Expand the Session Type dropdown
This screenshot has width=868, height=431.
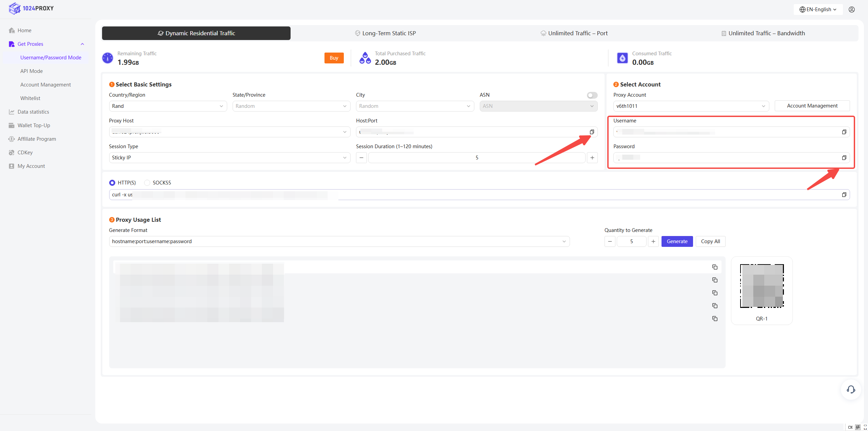(x=229, y=158)
